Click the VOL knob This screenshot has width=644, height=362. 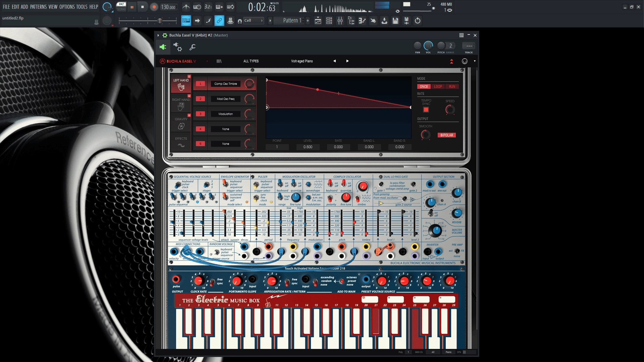(428, 46)
